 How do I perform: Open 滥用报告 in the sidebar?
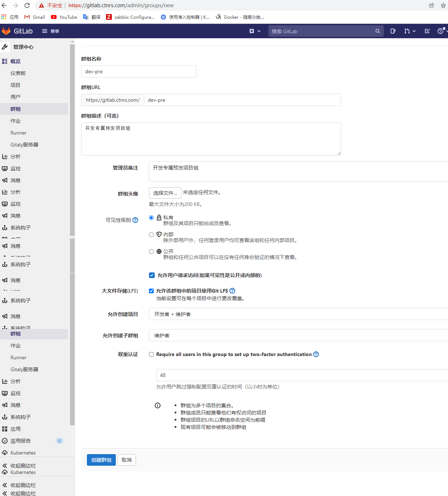[21, 441]
